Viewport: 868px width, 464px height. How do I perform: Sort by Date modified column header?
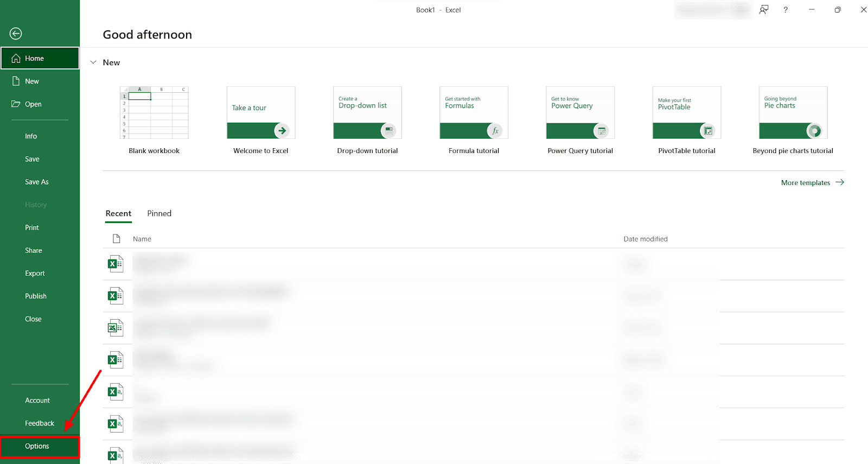coord(645,239)
